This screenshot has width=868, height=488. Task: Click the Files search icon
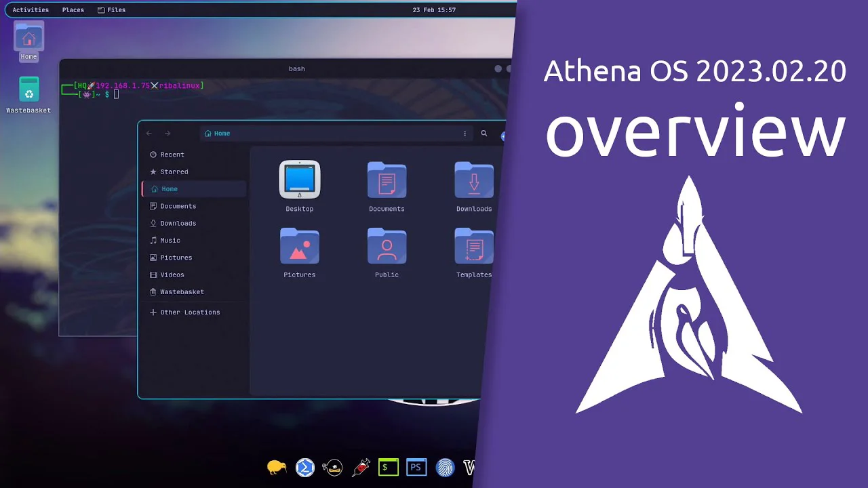484,134
